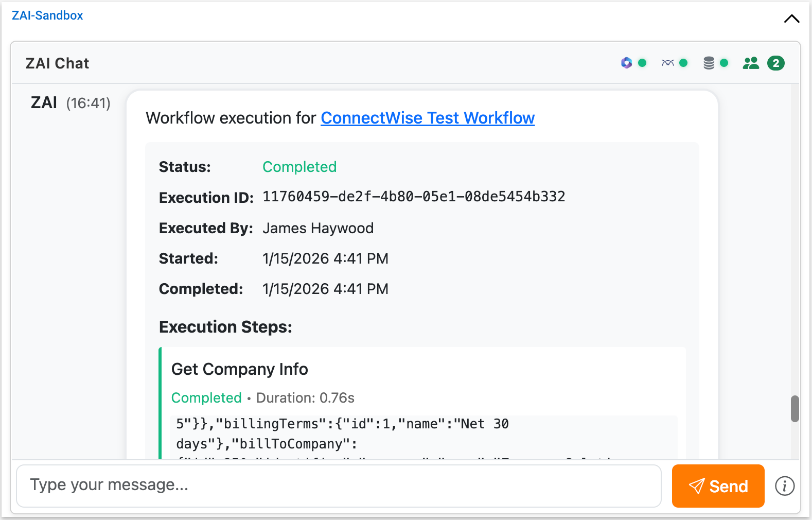Click the Completed: label

coord(201,289)
